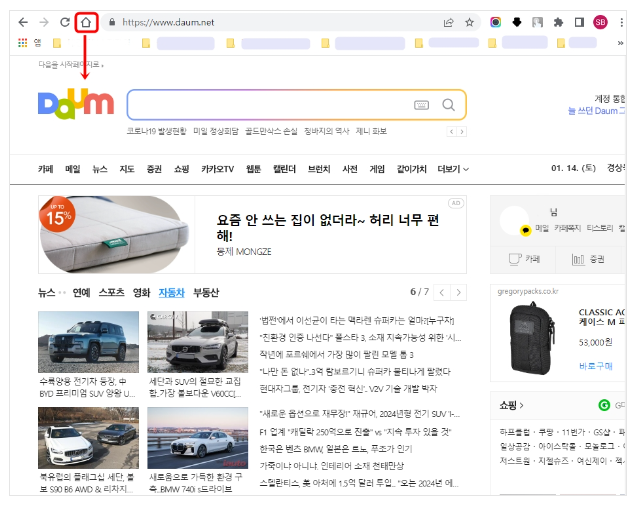
Task: Click the 바로구매 buy link
Action: click(x=596, y=366)
